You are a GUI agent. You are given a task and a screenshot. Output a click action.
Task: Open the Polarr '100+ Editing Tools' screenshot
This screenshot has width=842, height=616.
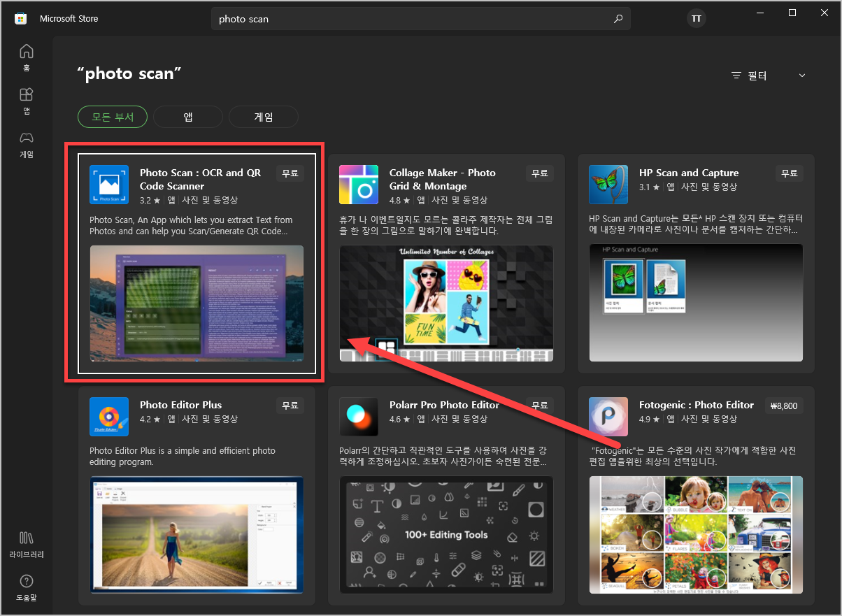(446, 536)
